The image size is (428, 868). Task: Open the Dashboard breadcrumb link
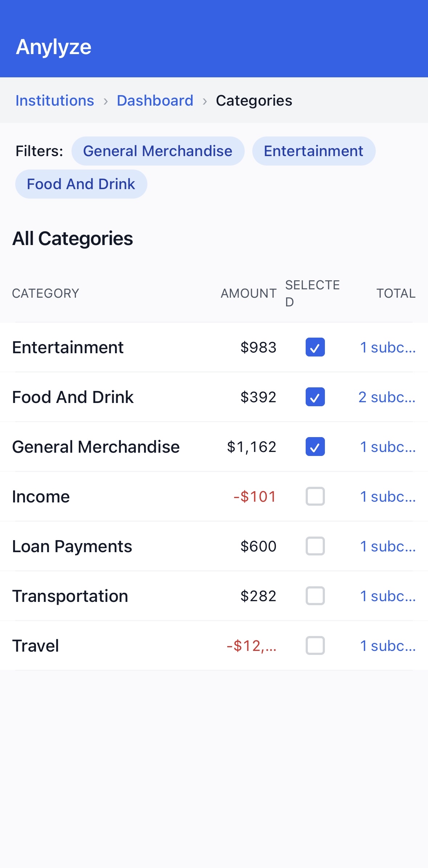click(155, 101)
